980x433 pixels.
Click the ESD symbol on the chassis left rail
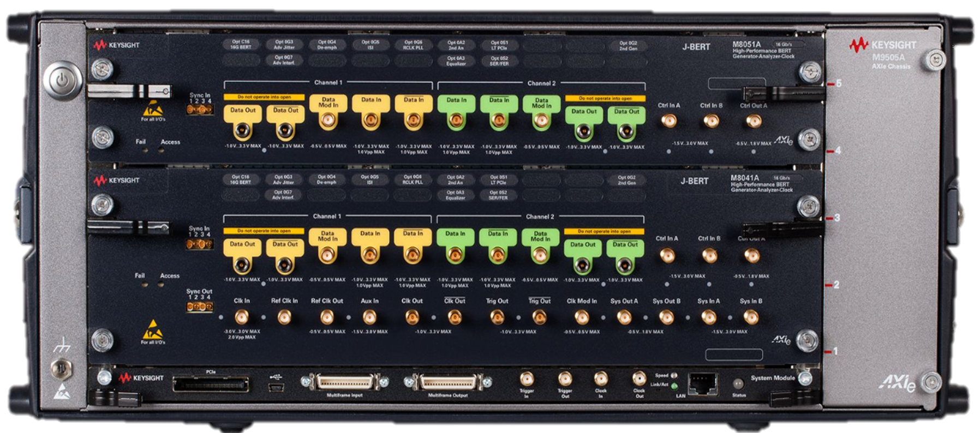pyautogui.click(x=61, y=391)
